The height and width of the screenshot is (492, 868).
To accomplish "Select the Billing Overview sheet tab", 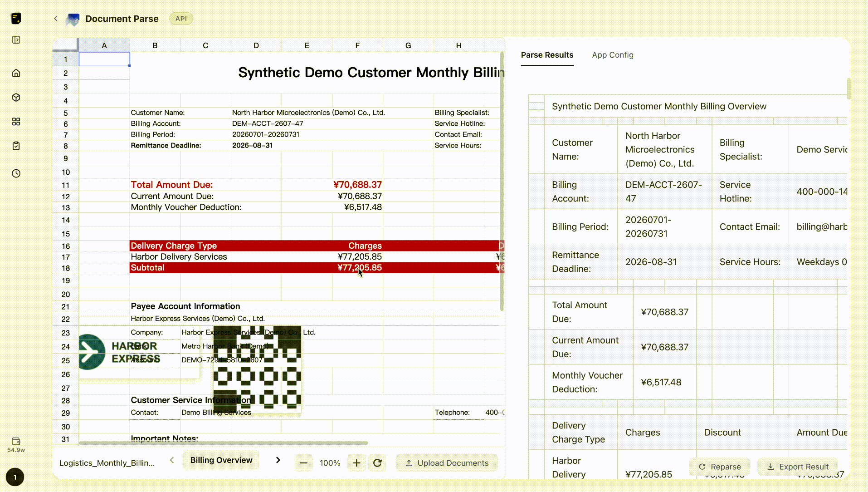I will [221, 460].
